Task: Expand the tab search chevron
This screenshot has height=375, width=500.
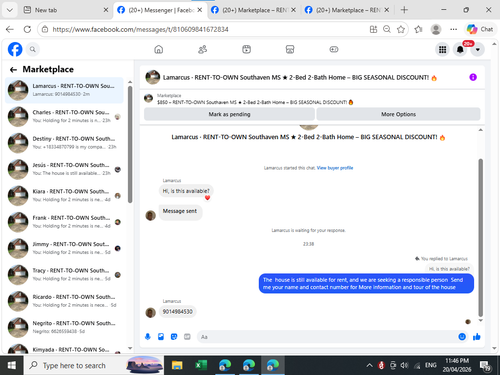Action: [x=10, y=10]
